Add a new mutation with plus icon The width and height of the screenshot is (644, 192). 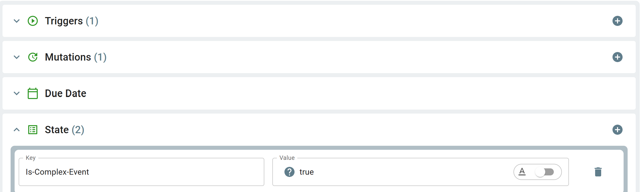click(x=617, y=57)
